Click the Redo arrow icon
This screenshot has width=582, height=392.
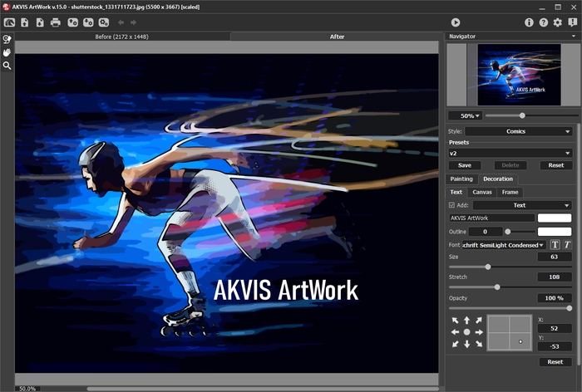click(x=133, y=22)
